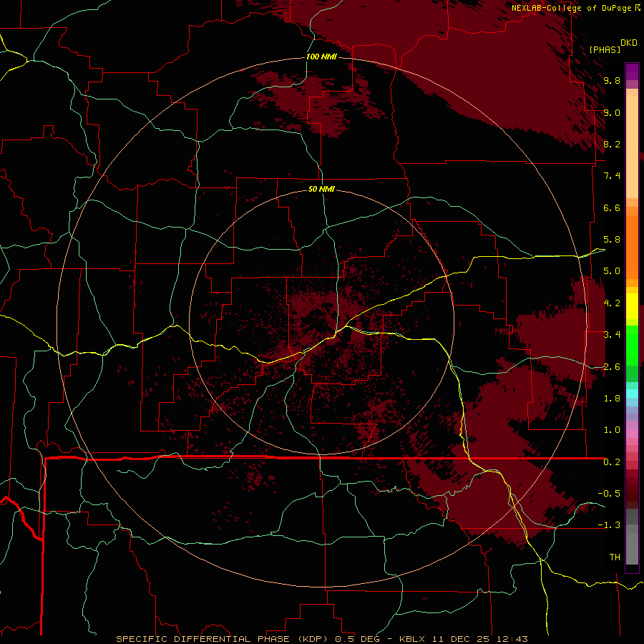Click the 8.2 legend value
Viewport: 644px width, 644px height.
(612, 144)
